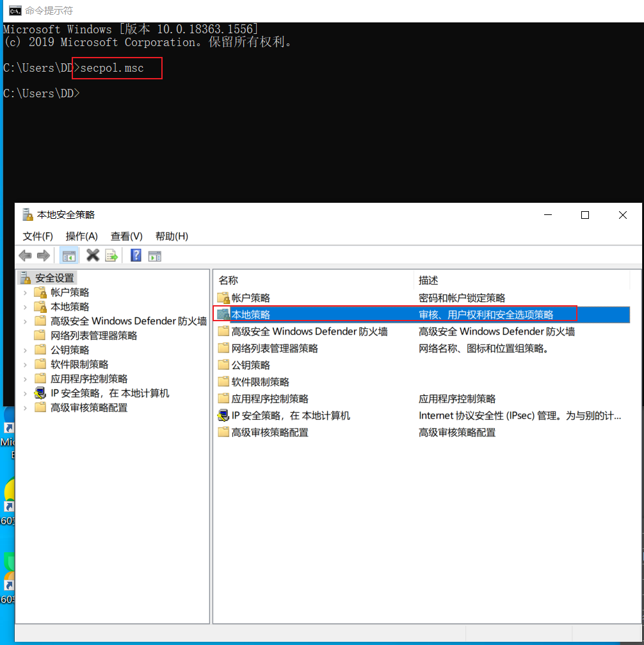
Task: Click the 本地策略 folder icon in tree
Action: click(40, 307)
